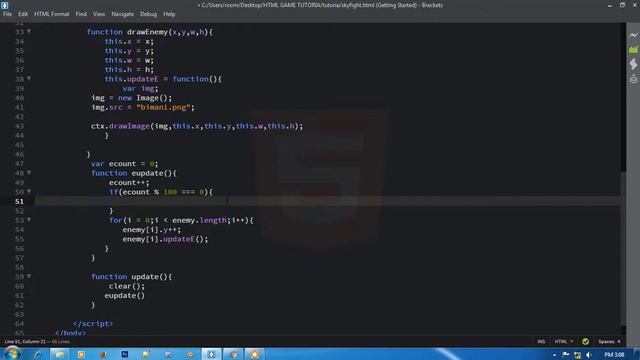Collapse the updateE function fold at line 38
This screenshot has width=640, height=360.
click(x=29, y=78)
